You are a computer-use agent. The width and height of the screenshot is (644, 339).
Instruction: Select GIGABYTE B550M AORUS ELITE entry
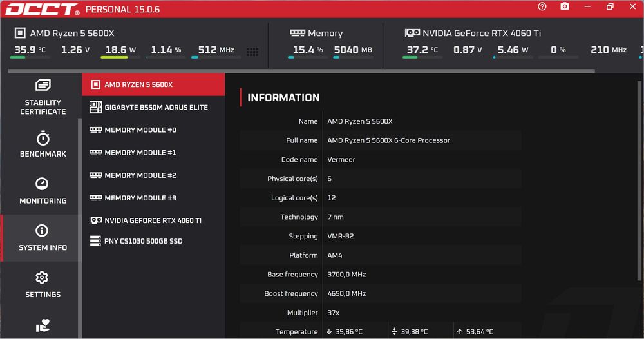coord(154,107)
